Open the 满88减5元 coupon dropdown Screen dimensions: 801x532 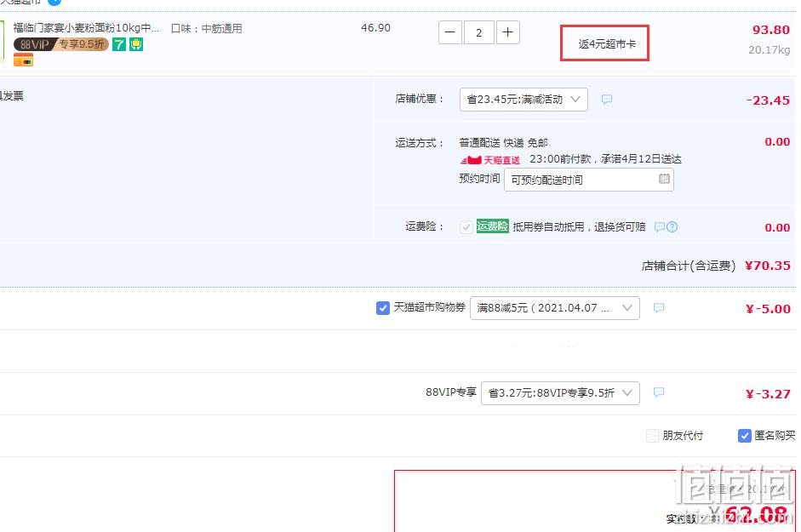point(555,308)
